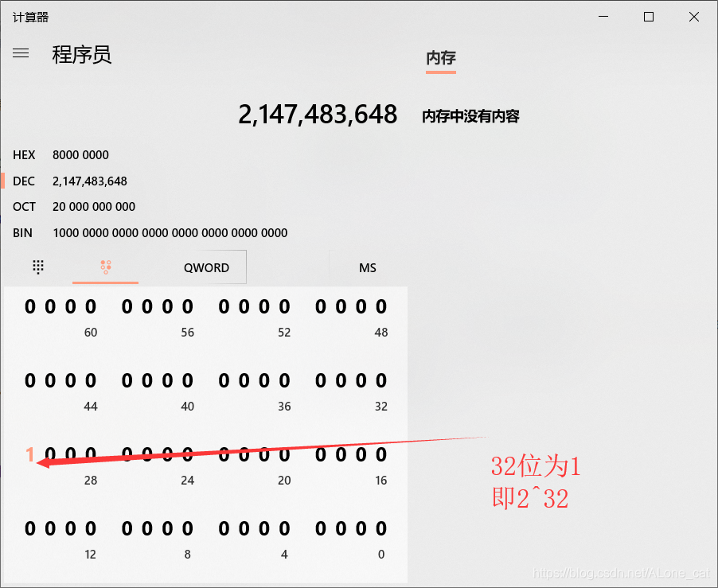Select BIN as the input base

point(24,232)
